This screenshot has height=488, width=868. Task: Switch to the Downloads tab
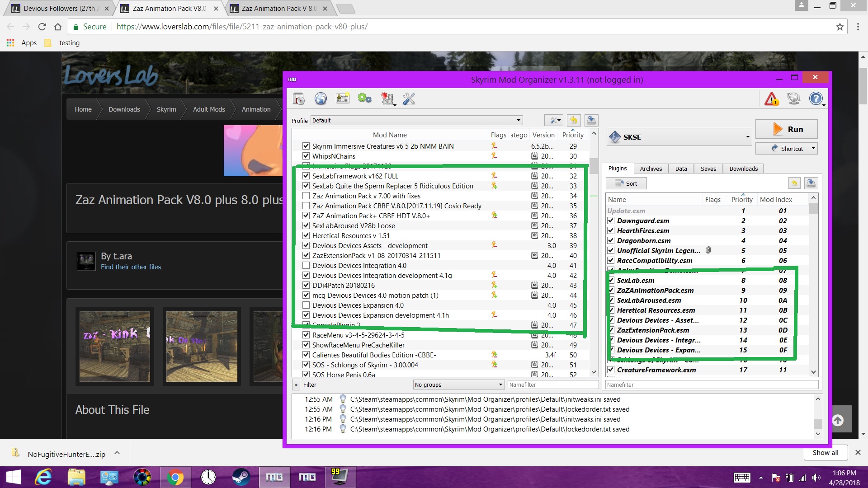click(743, 169)
